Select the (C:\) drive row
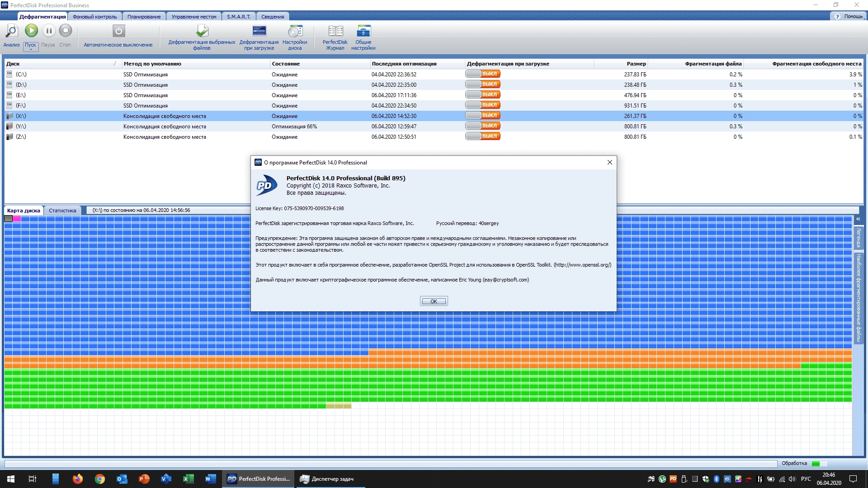This screenshot has width=868, height=488. tap(434, 74)
